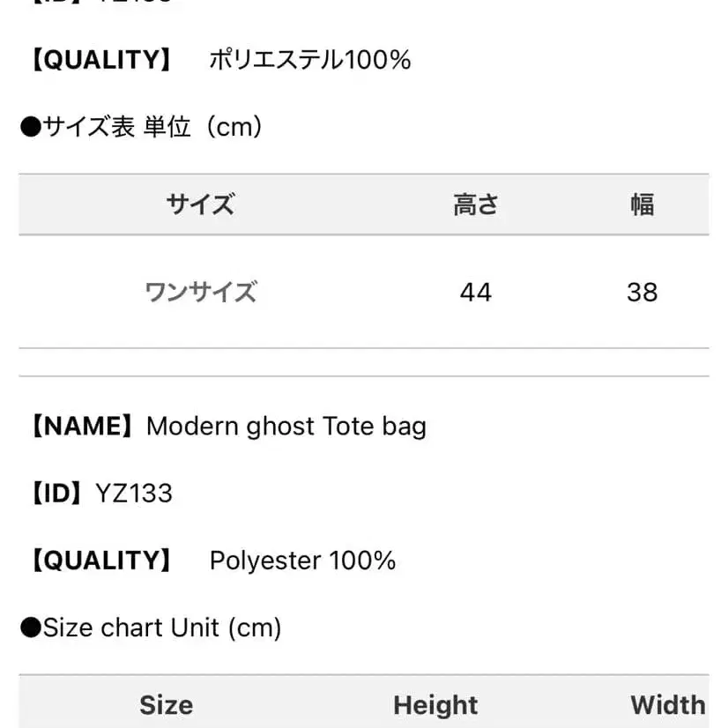The image size is (728, 728).
Task: Click the 幅 column header
Action: pos(642,204)
